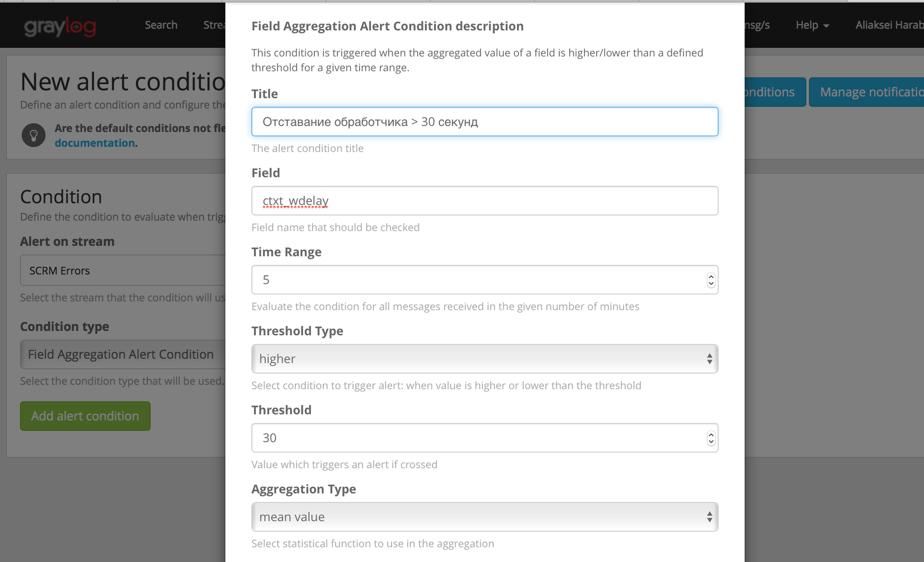Viewport: 924px width, 562px height.
Task: Open the Search page
Action: pos(161,25)
